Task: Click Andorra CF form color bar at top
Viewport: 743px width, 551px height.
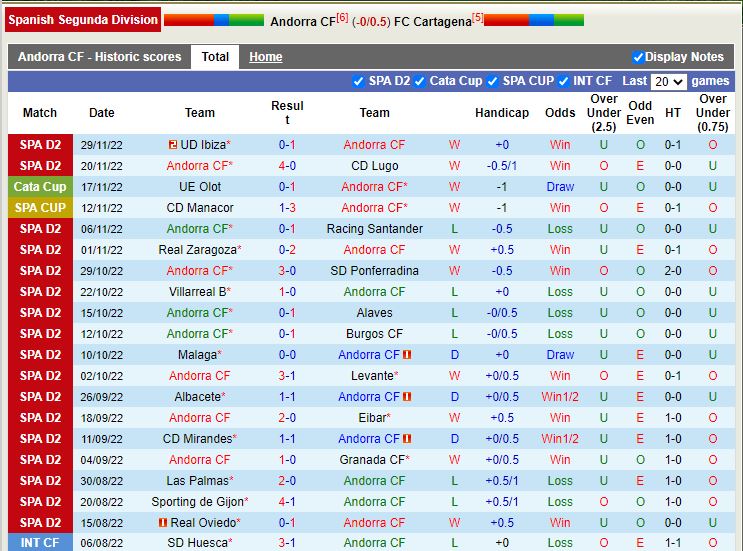Action: click(x=214, y=20)
